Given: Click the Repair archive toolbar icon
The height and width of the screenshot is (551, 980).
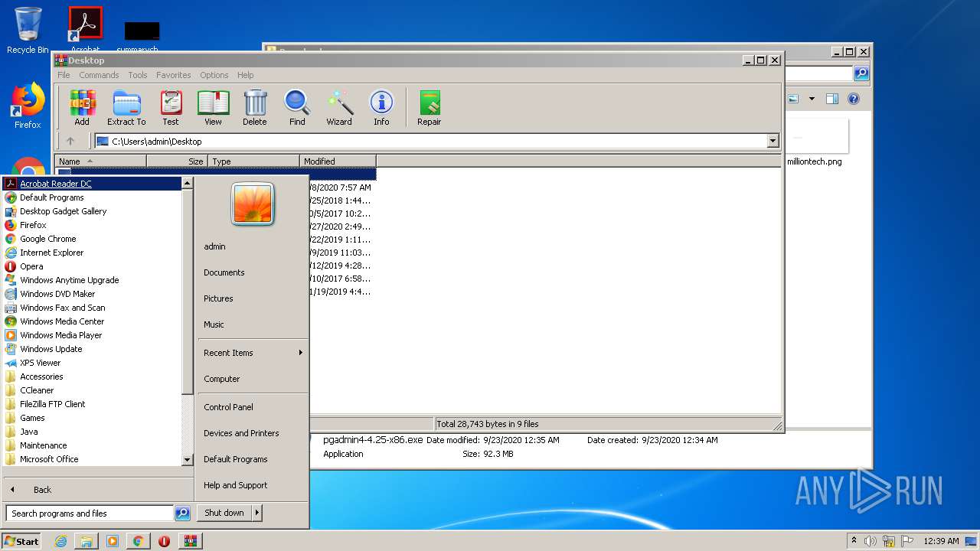Looking at the screenshot, I should click(x=429, y=108).
